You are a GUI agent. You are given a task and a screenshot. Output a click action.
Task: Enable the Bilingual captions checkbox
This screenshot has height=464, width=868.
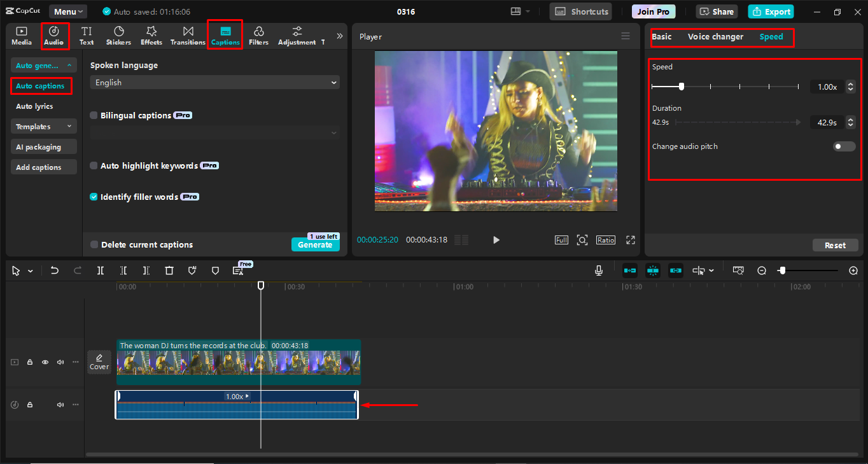(x=94, y=115)
